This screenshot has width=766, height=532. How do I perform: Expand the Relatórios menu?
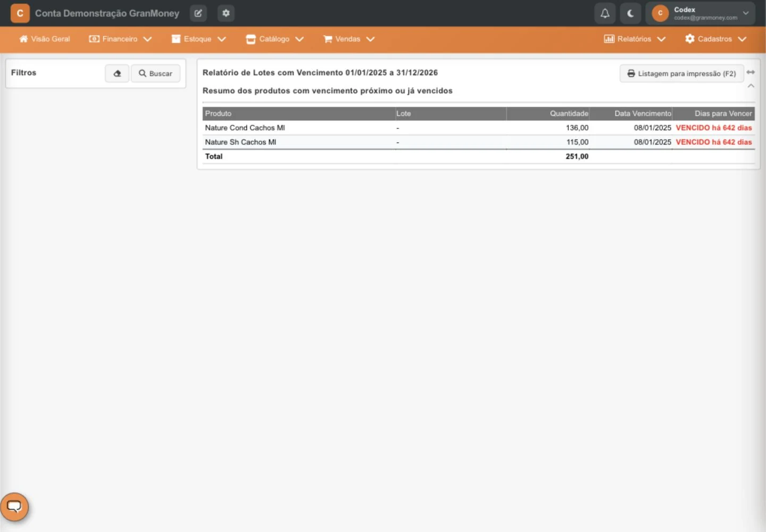[x=635, y=39]
